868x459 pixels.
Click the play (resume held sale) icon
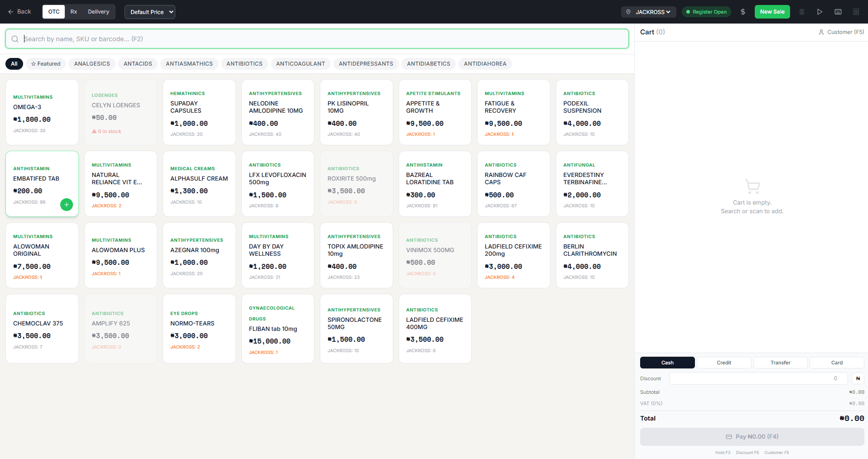click(820, 12)
